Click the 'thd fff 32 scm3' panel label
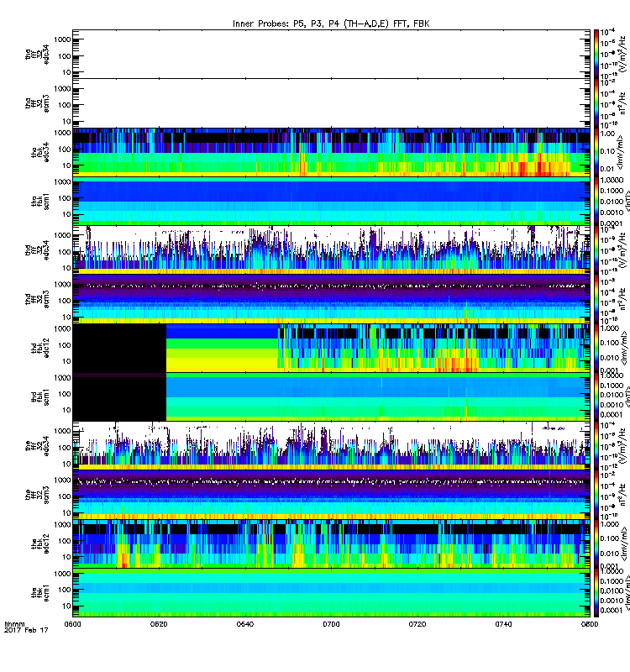 coord(37,299)
